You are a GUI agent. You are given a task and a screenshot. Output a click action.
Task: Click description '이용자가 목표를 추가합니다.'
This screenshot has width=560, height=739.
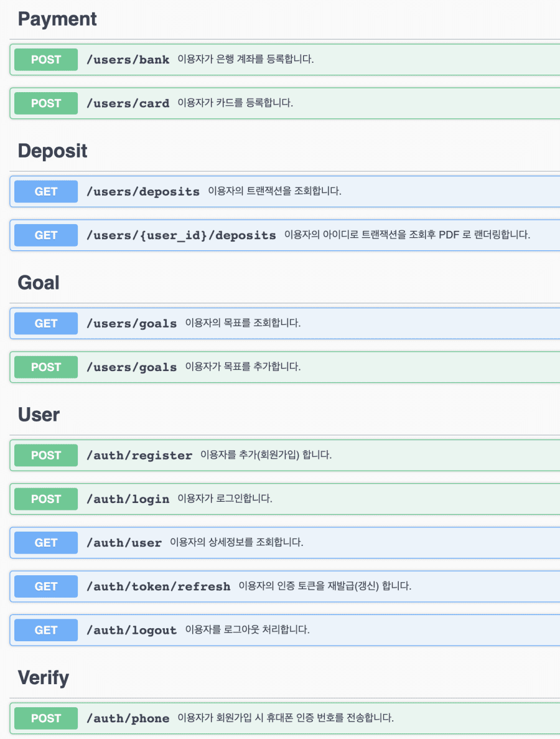coord(243,367)
